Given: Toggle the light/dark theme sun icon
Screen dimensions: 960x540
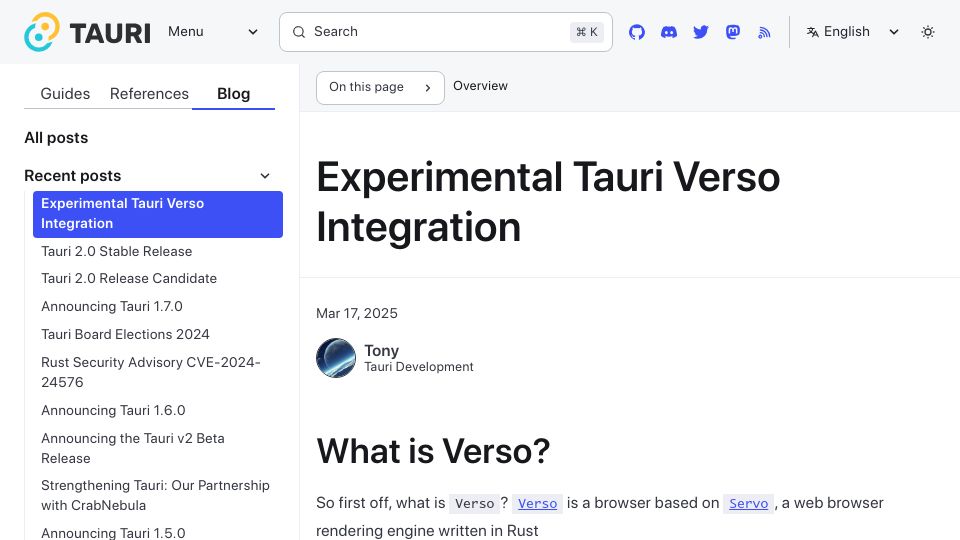Looking at the screenshot, I should click(928, 32).
